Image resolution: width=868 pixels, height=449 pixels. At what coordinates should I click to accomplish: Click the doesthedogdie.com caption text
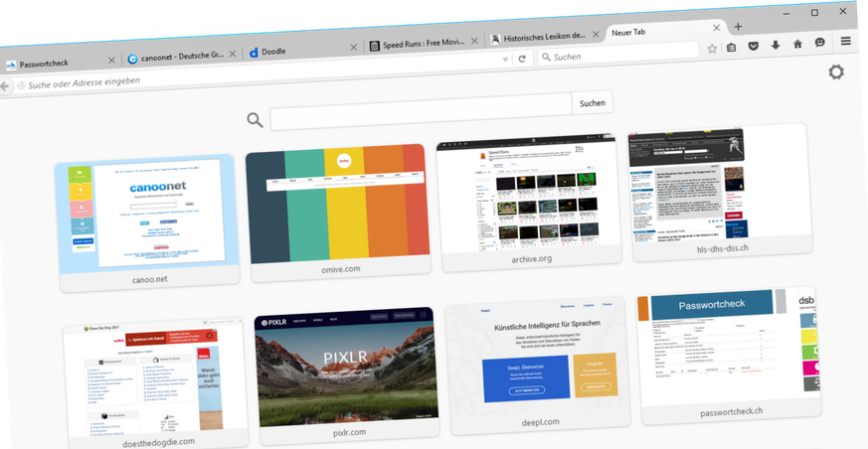pos(158,442)
